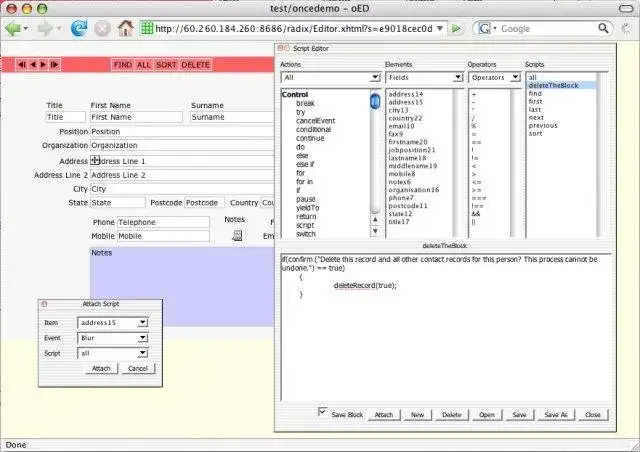Image resolution: width=640 pixels, height=452 pixels.
Task: Select 'organisation16' in the Elements list
Action: pyautogui.click(x=413, y=190)
